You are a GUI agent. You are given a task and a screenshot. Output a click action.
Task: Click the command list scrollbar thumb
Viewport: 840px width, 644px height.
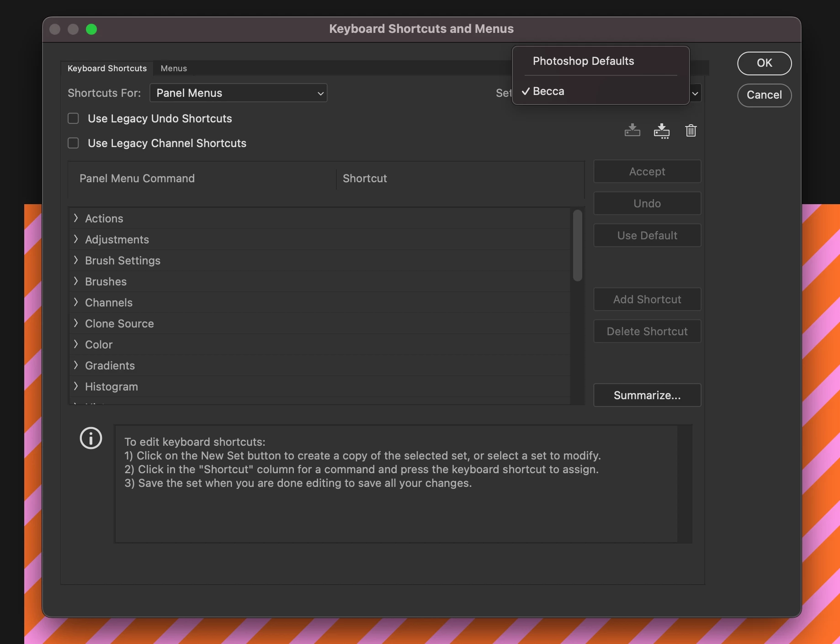[x=578, y=245]
